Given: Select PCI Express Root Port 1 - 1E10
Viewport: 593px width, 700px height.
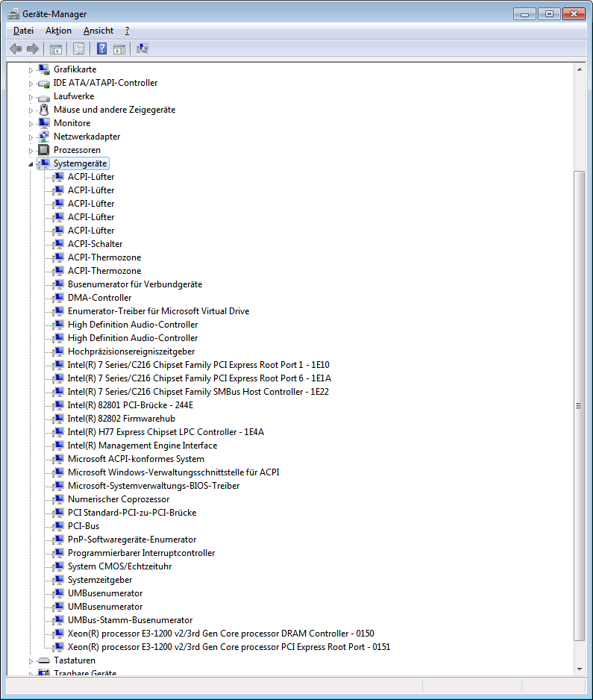Looking at the screenshot, I should (x=198, y=365).
